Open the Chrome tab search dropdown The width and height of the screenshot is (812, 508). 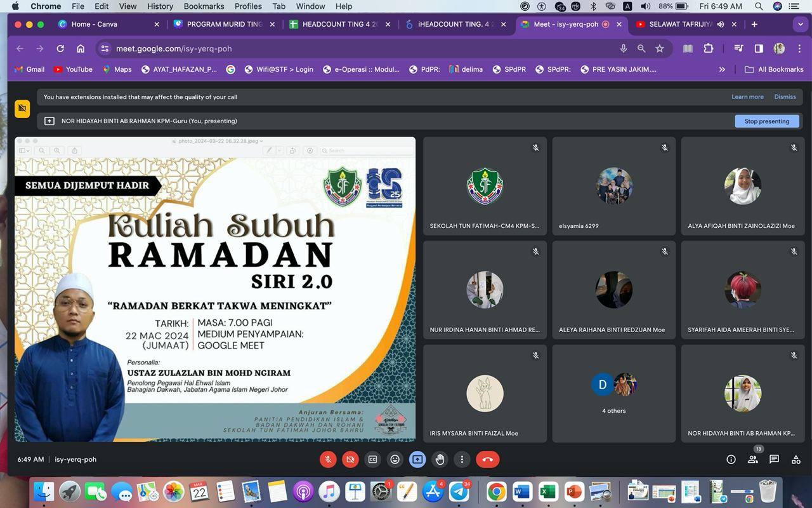coord(801,24)
